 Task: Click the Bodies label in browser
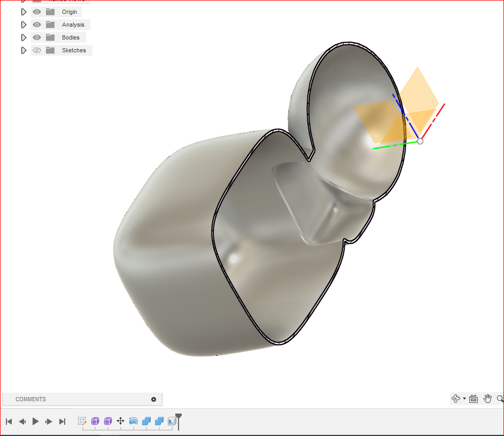71,37
